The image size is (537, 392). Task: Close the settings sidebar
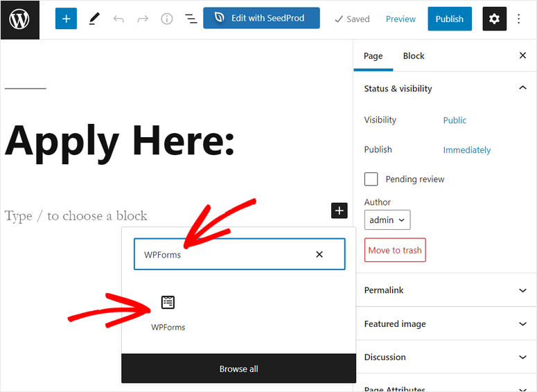[x=522, y=55]
